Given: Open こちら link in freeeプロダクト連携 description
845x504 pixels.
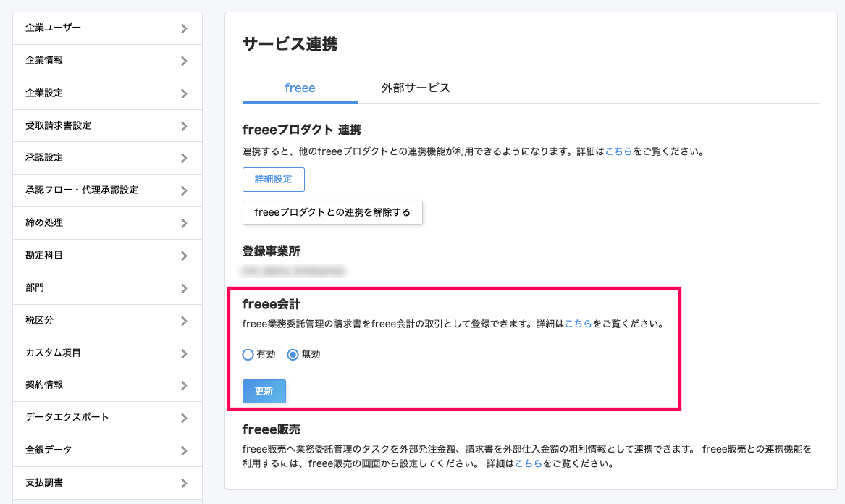Looking at the screenshot, I should click(x=618, y=151).
